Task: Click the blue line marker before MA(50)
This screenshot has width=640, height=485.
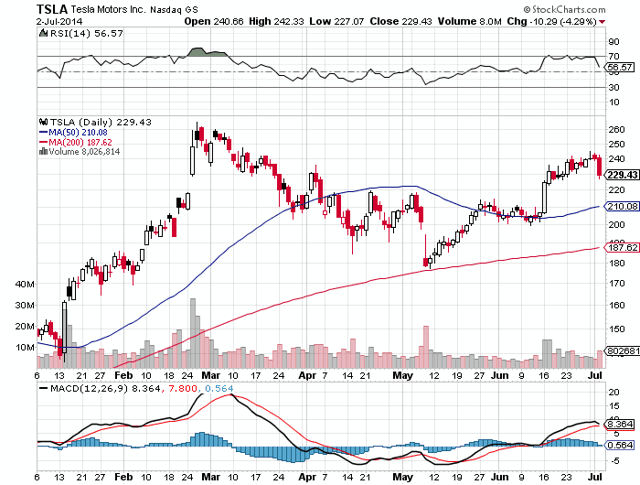Action: point(43,132)
